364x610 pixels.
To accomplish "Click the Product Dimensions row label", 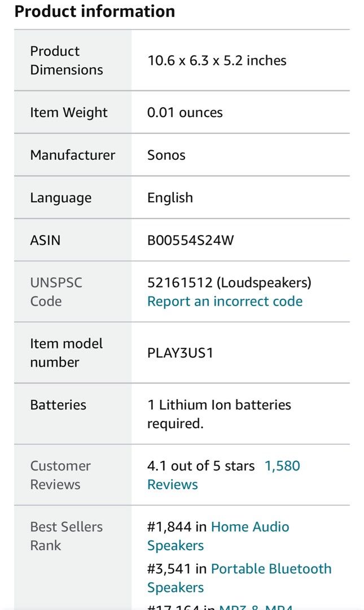I will coord(67,60).
